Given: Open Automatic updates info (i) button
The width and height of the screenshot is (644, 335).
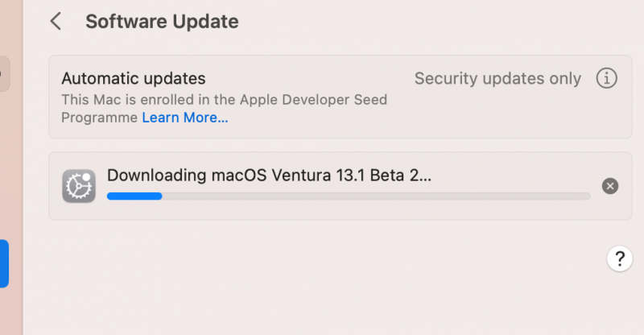Looking at the screenshot, I should (x=606, y=78).
